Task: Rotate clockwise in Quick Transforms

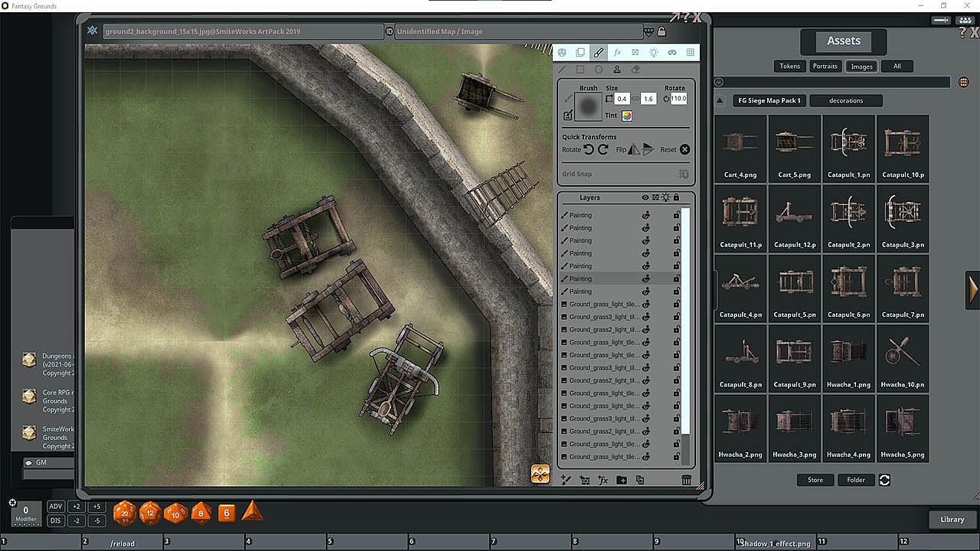Action: coord(603,149)
